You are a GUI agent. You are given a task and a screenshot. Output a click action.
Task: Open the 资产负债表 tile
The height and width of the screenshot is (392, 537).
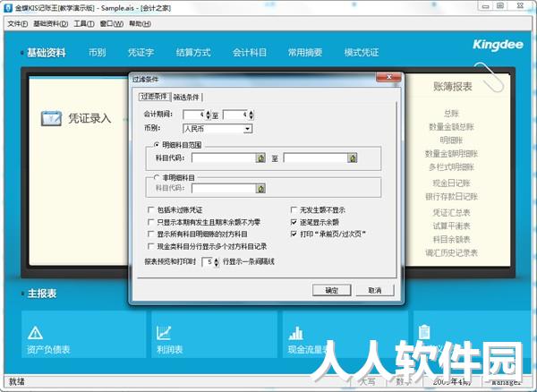click(83, 335)
